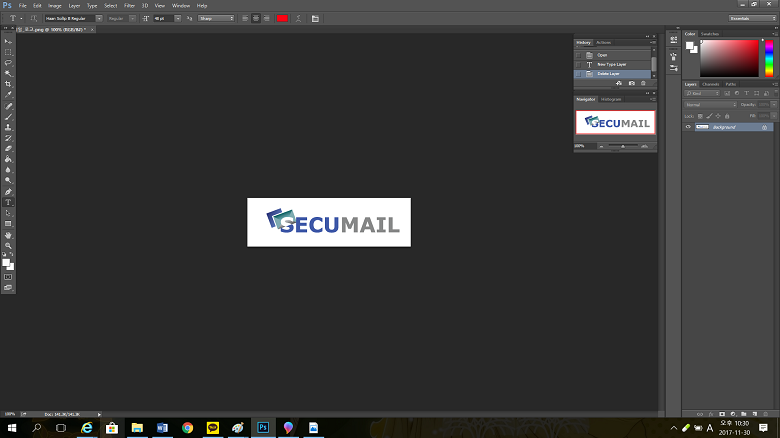Select the Eraser tool
This screenshot has height=438, width=780.
pyautogui.click(x=8, y=148)
